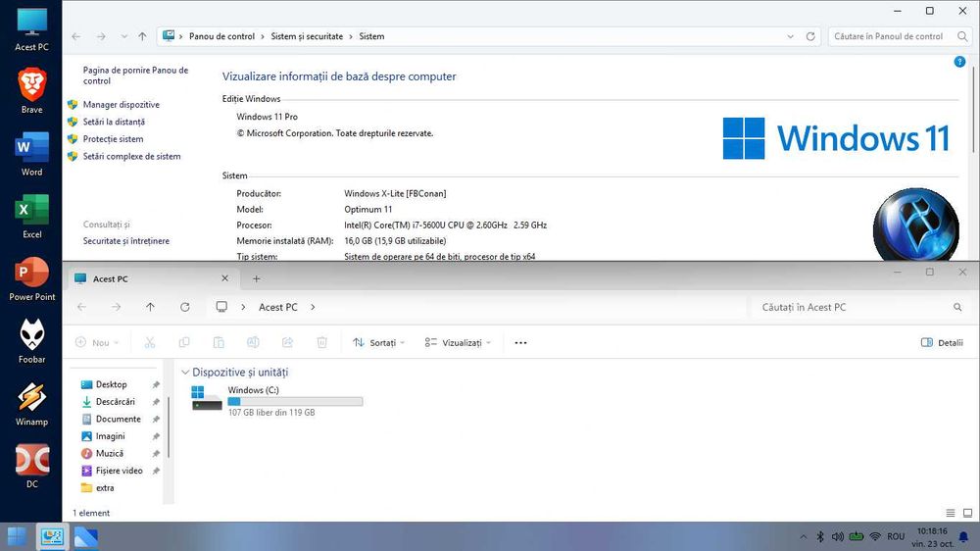Viewport: 980px width, 551px height.
Task: Open the Excel desktop shortcut
Action: click(x=32, y=217)
